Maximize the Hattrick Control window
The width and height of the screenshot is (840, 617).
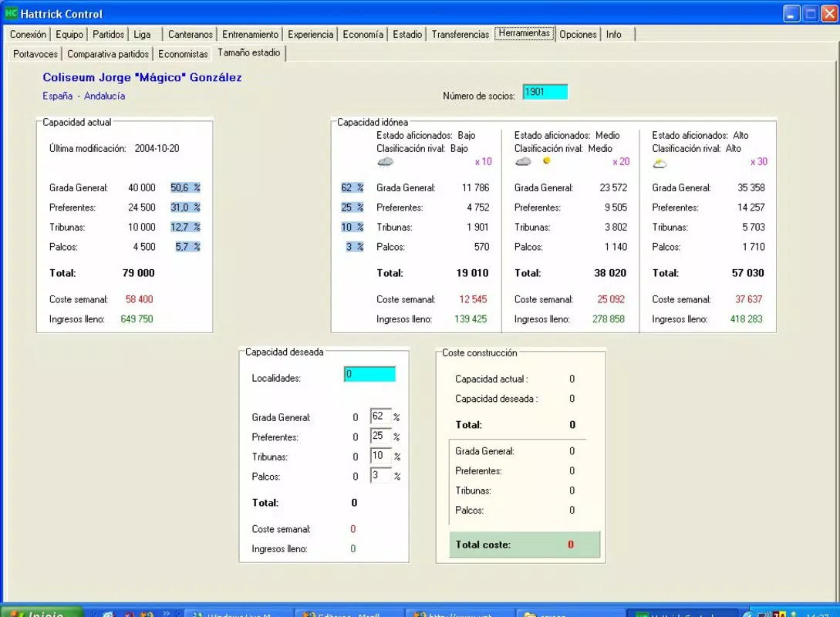[x=811, y=14]
